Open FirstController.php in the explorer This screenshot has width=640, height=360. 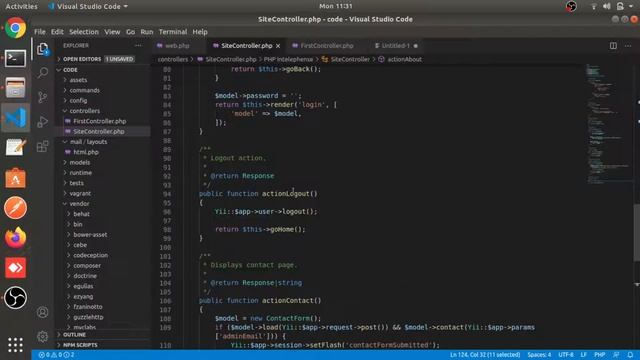(103, 121)
